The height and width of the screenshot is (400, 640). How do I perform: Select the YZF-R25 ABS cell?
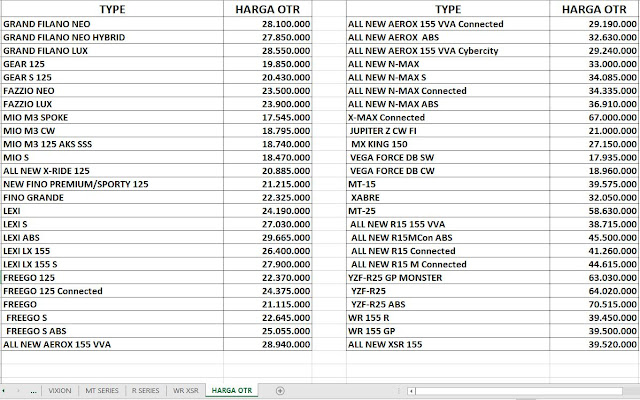coord(448,304)
